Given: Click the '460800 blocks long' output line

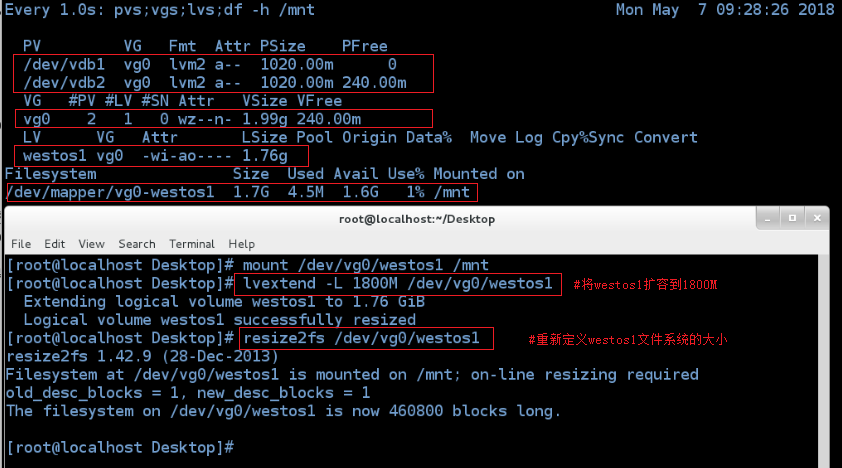Looking at the screenshot, I should click(283, 411).
